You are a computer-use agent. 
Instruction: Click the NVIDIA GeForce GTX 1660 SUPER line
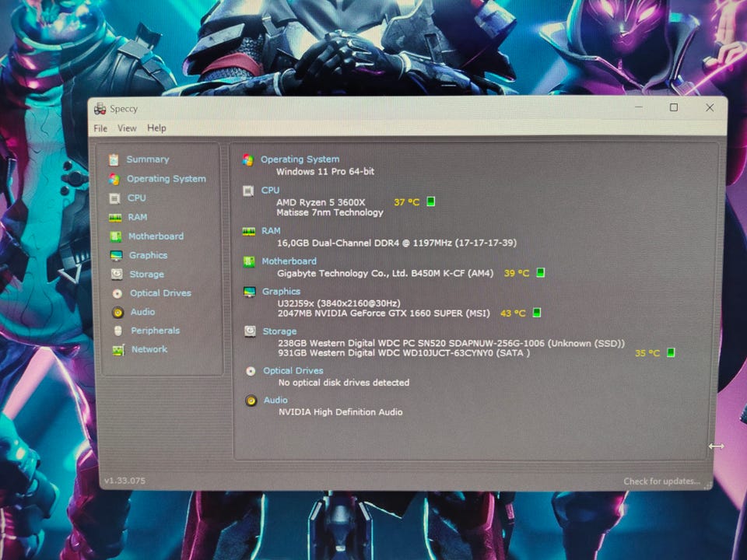pyautogui.click(x=384, y=313)
